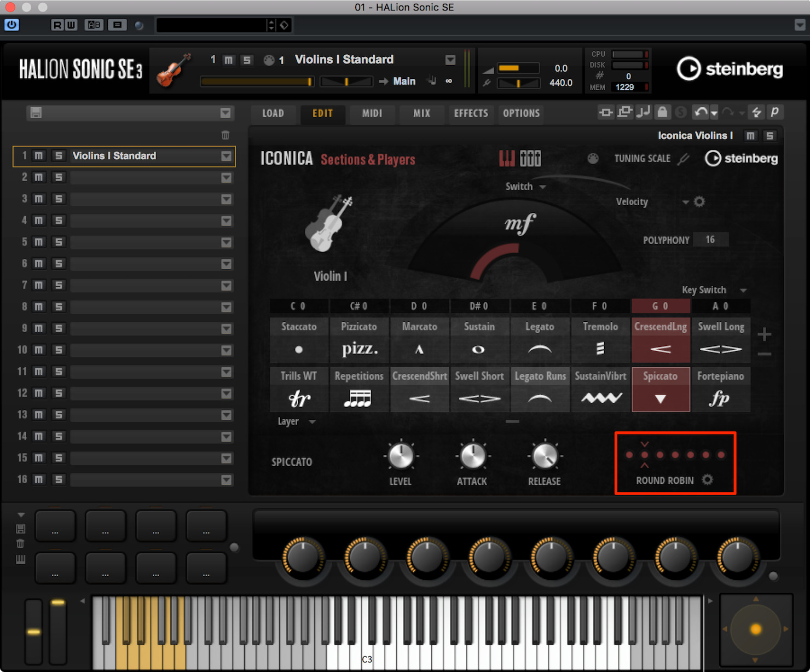
Task: Select the Tremolo articulation
Action: pyautogui.click(x=600, y=340)
